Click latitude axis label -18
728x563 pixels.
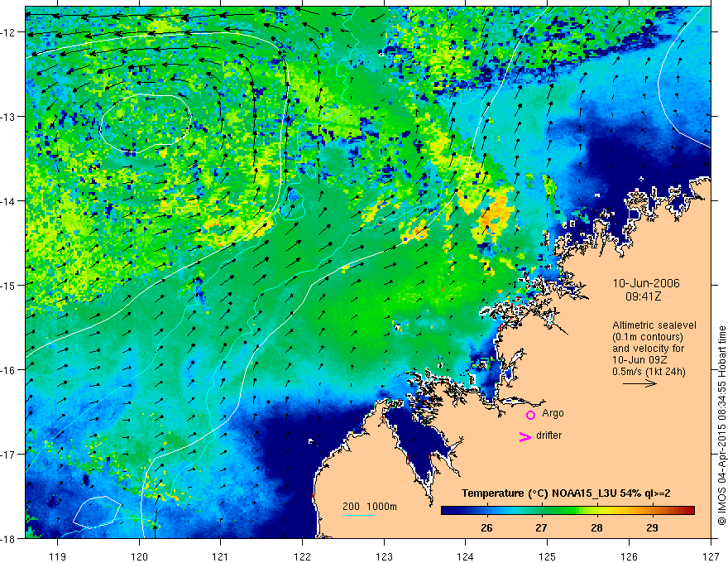point(8,538)
